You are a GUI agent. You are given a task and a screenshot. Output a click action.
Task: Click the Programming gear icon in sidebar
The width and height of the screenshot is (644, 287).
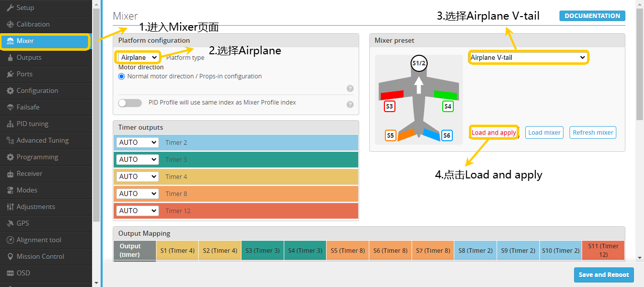[x=10, y=157]
